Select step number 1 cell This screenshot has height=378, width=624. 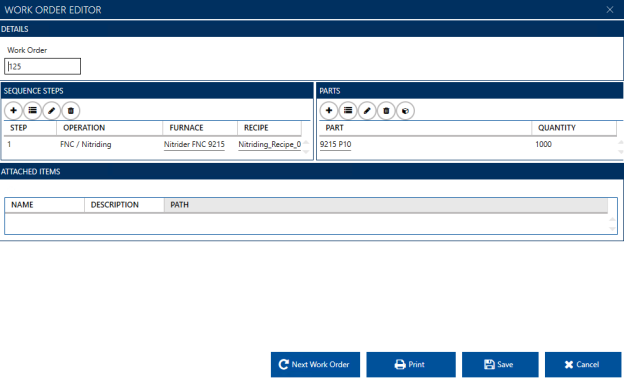[x=9, y=144]
